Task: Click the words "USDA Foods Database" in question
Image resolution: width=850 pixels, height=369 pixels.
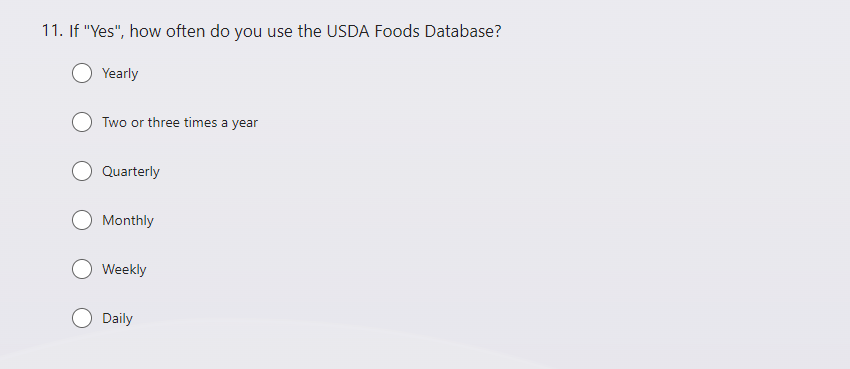Action: [414, 31]
